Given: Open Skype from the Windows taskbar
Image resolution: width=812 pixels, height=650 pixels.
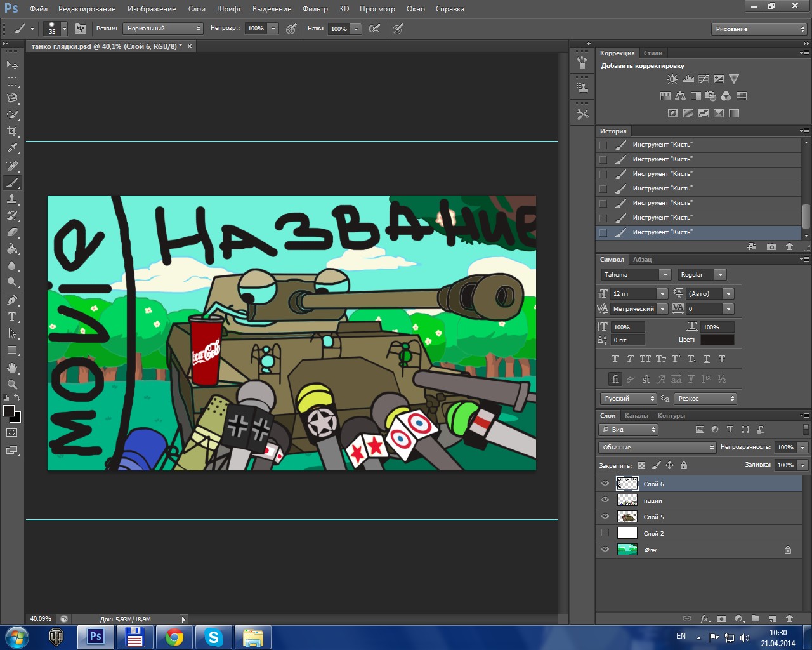Looking at the screenshot, I should (x=213, y=637).
